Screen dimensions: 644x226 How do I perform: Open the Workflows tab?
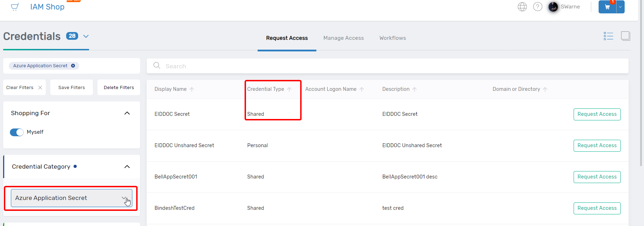pos(393,38)
